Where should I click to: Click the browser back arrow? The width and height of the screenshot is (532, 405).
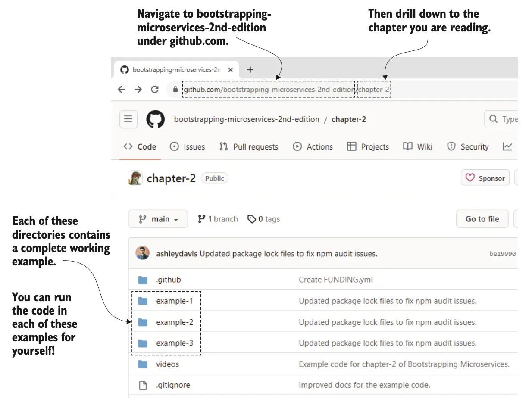click(x=122, y=90)
